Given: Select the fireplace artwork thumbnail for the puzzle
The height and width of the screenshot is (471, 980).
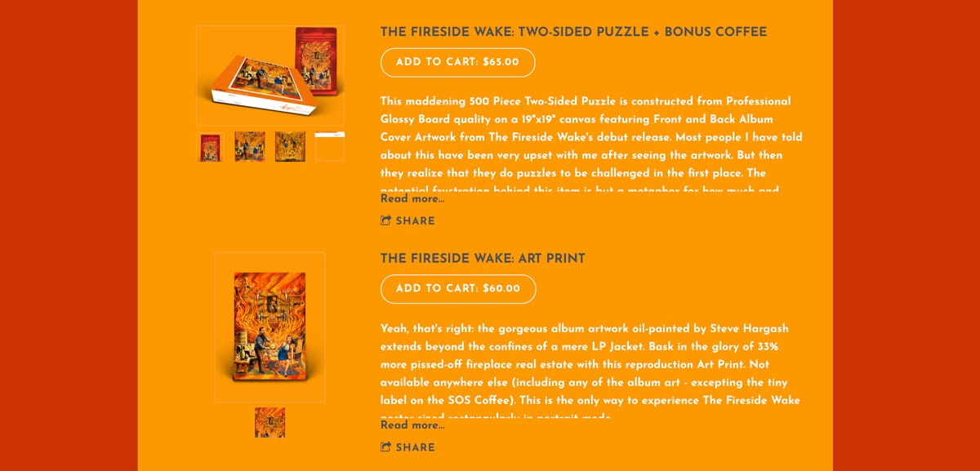Looking at the screenshot, I should [250, 145].
